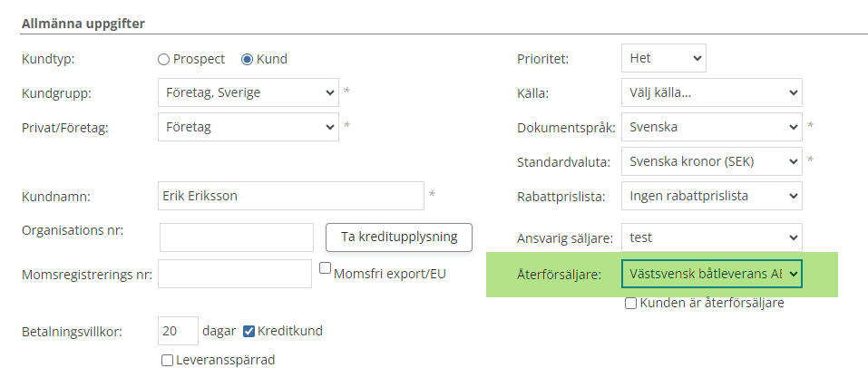868x368 pixels.
Task: Select the Prospect radio button
Action: [163, 60]
